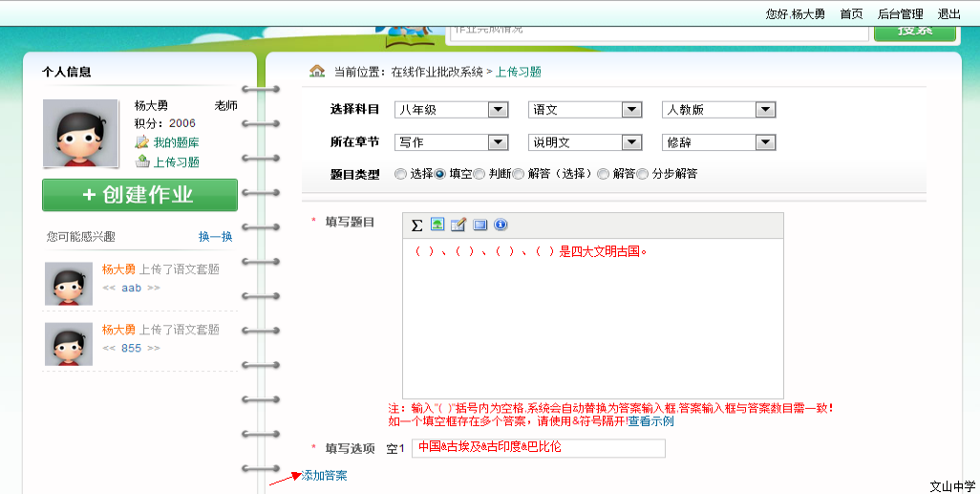The height and width of the screenshot is (494, 980).
Task: Open 后台管理 in the top navigation
Action: pyautogui.click(x=900, y=14)
